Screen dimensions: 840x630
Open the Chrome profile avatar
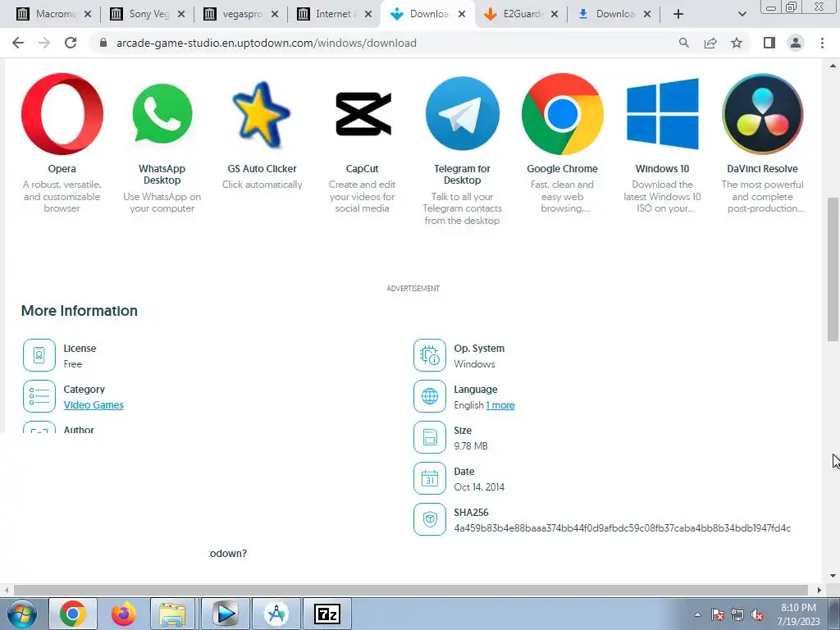point(796,43)
